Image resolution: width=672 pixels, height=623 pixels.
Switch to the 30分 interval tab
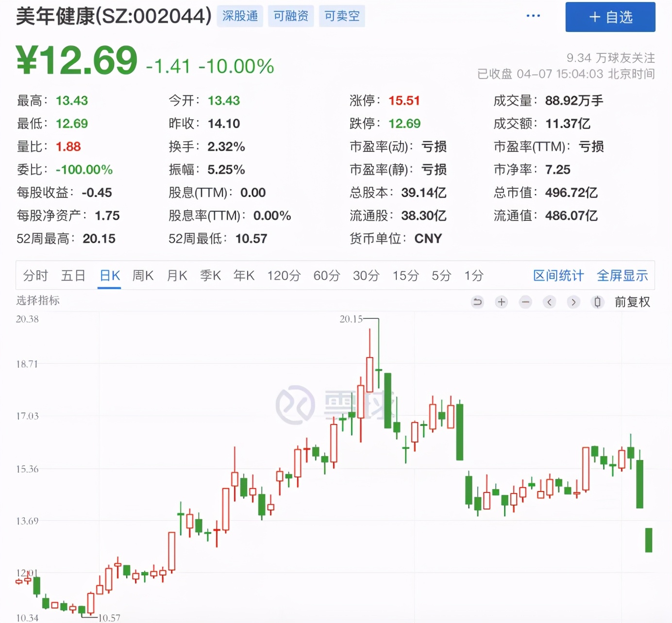tap(366, 276)
